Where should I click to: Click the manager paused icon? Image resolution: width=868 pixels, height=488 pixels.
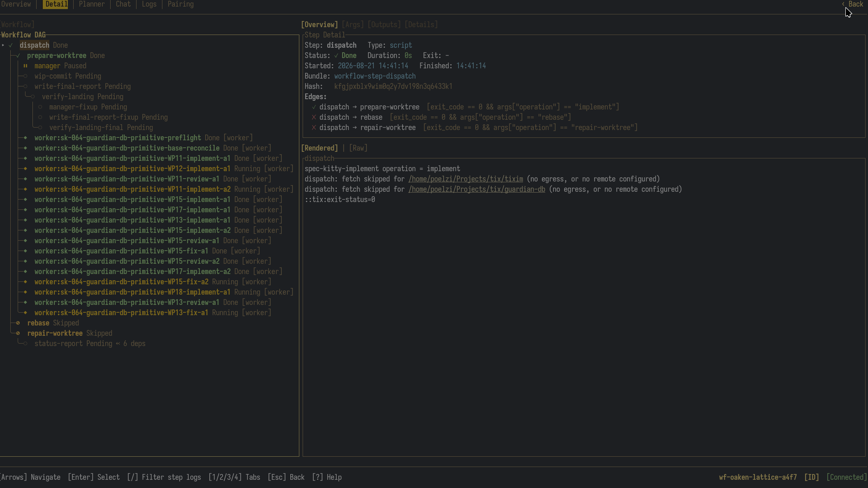coord(25,66)
